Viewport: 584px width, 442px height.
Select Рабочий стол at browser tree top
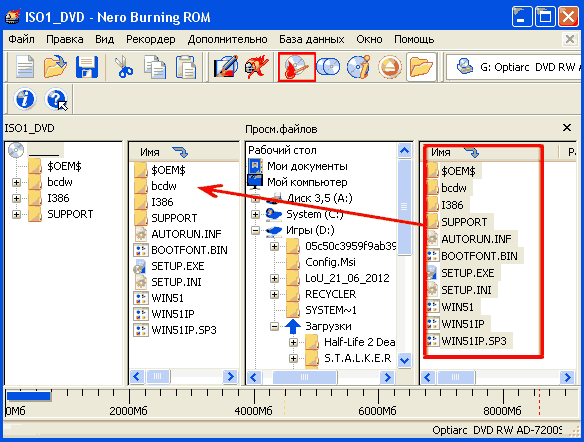coord(282,150)
